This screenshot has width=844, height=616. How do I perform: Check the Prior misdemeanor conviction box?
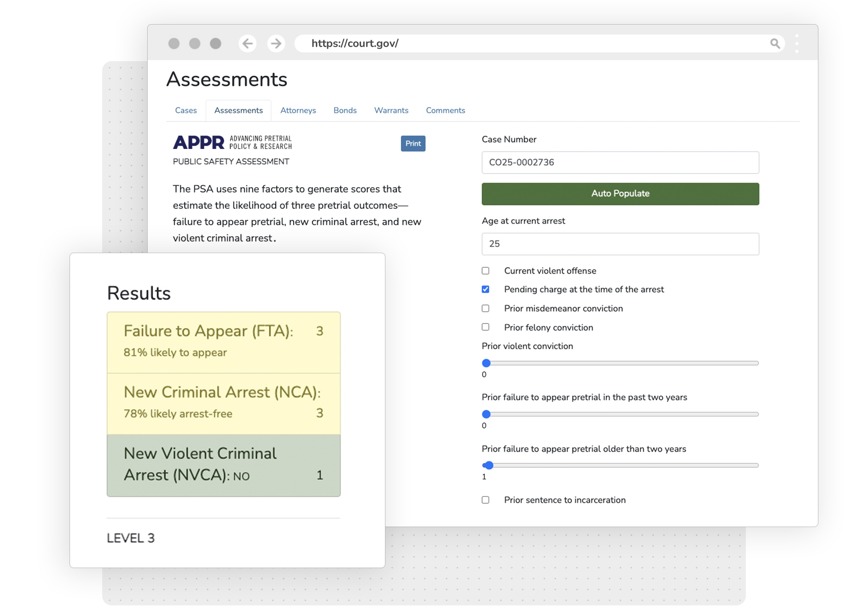coord(486,308)
